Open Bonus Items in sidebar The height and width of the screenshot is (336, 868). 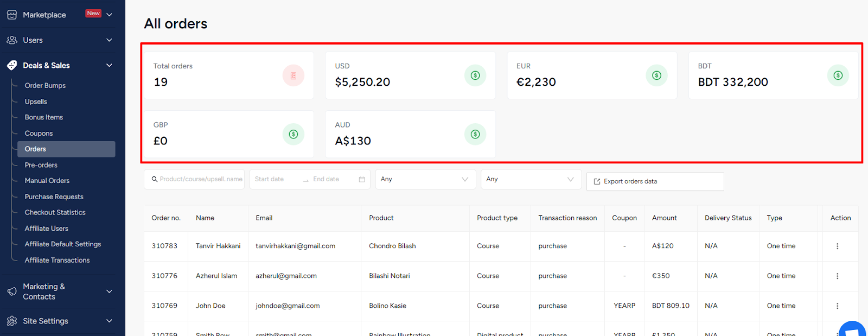[44, 117]
